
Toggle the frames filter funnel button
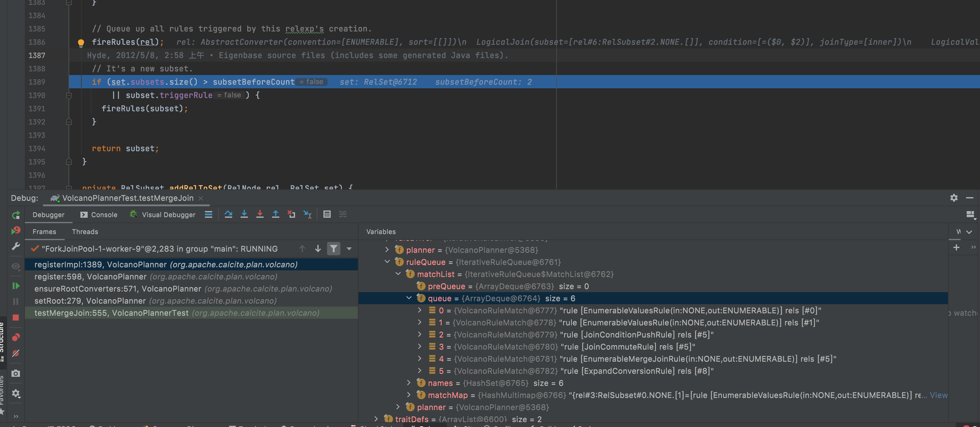coord(333,249)
